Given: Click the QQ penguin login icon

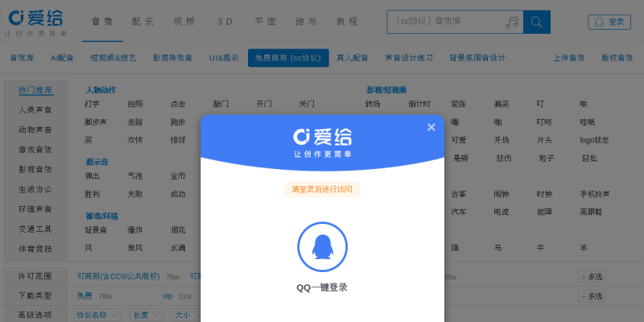Looking at the screenshot, I should pyautogui.click(x=323, y=247).
